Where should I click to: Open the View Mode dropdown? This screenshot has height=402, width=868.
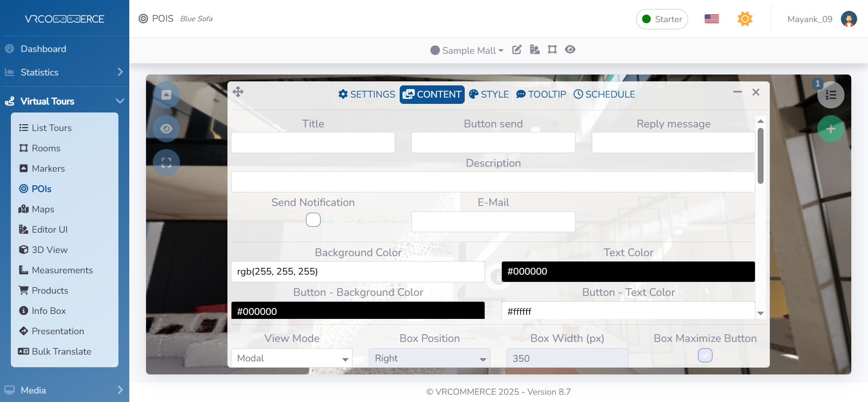click(292, 358)
